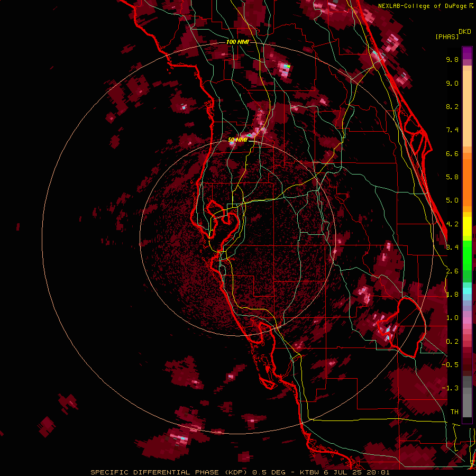Pick the yellow band of the color bar
The image size is (476, 476).
[467, 226]
